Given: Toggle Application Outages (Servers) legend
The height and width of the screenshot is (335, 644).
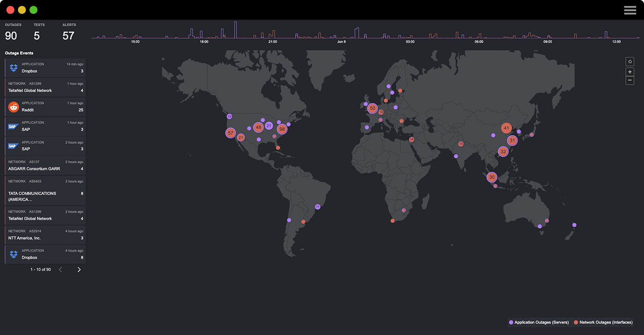Looking at the screenshot, I should tap(539, 322).
